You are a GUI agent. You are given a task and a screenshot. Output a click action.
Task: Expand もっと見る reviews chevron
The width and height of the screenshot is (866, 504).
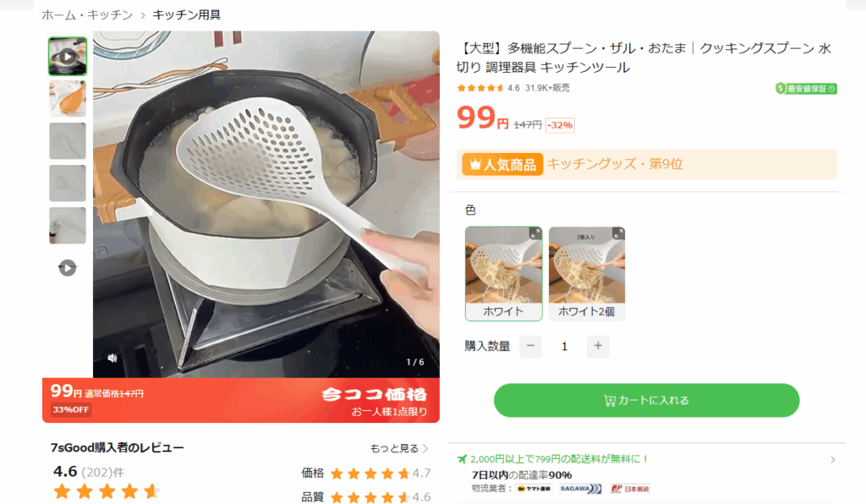tap(425, 448)
